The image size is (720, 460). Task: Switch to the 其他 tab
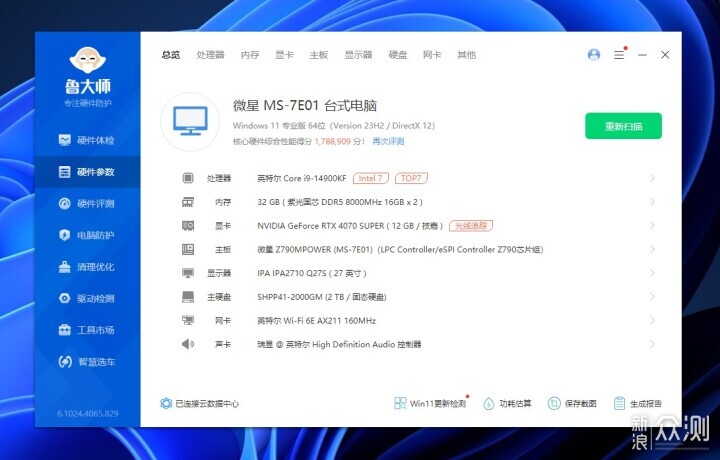pos(467,55)
